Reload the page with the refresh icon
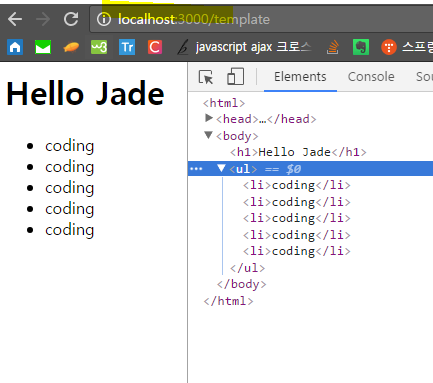Image resolution: width=433 pixels, height=383 pixels. pos(71,19)
